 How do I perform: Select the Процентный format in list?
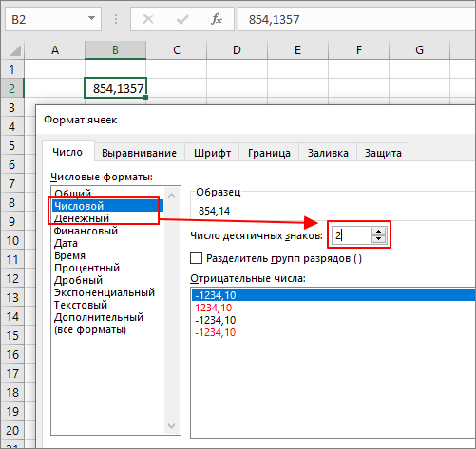click(86, 268)
